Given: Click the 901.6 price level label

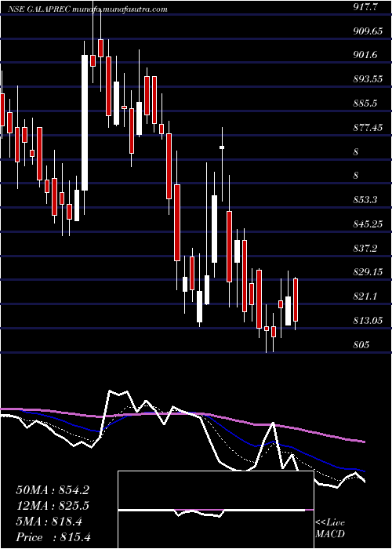Looking at the screenshot, I should 366,55.
